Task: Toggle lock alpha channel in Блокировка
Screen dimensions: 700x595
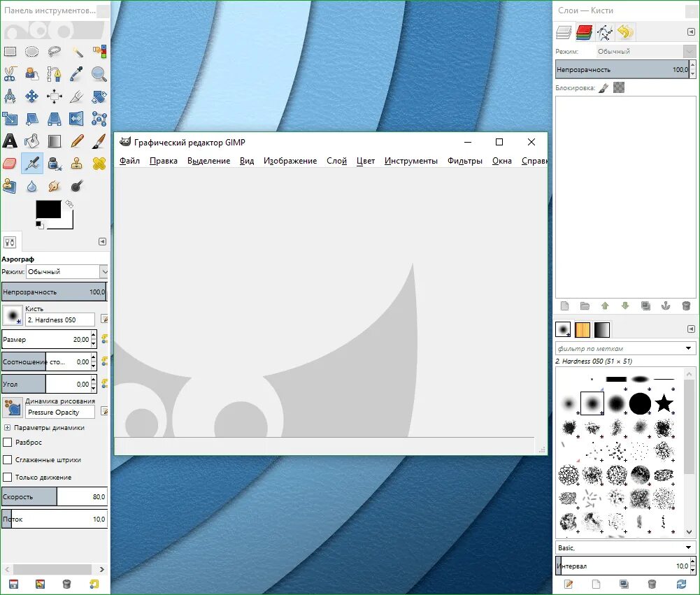Action: click(619, 87)
